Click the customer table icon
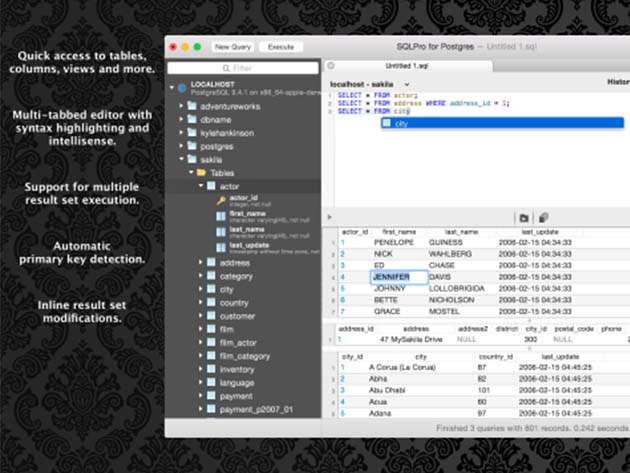Viewport: 630px width, 473px height. 211,315
